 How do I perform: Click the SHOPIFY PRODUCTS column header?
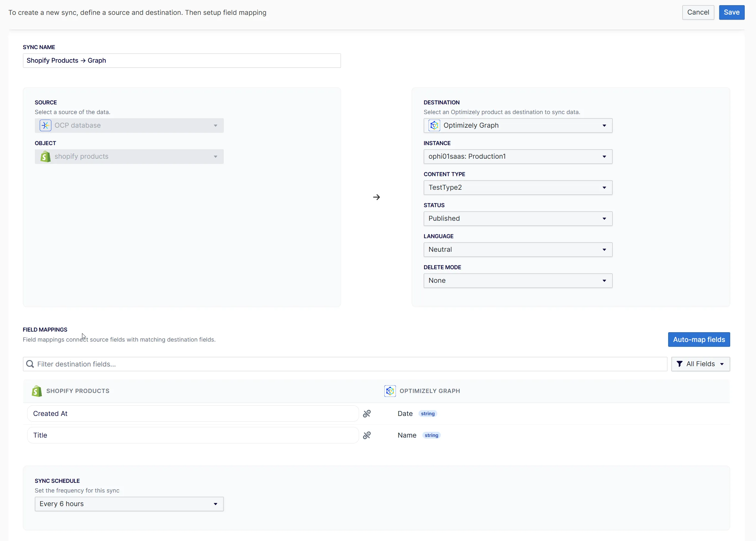pos(78,391)
